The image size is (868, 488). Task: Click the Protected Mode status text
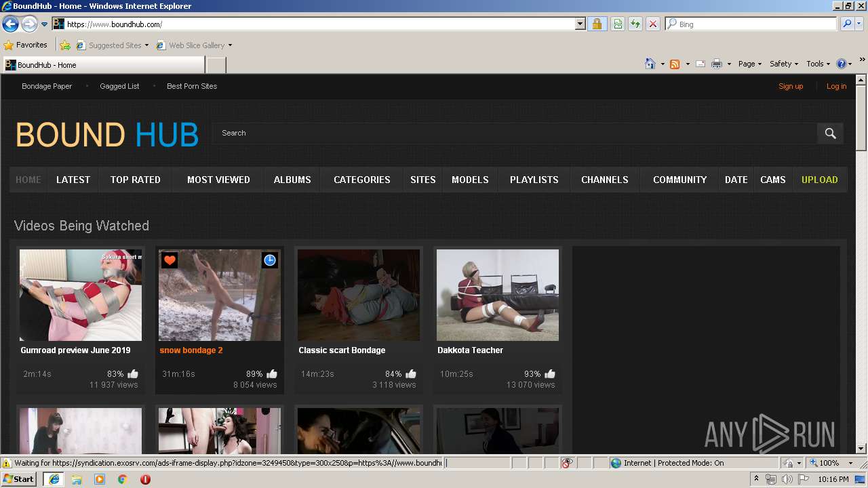(674, 463)
